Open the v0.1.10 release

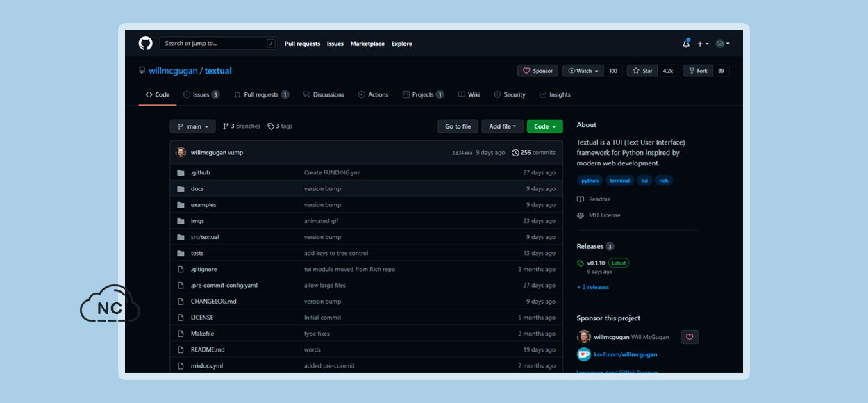(596, 263)
